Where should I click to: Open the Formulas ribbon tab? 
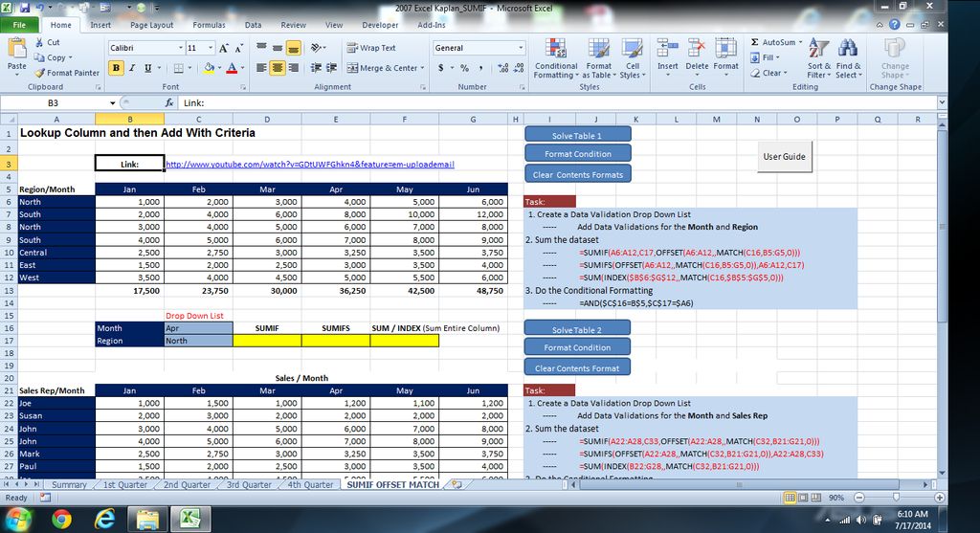[x=209, y=25]
